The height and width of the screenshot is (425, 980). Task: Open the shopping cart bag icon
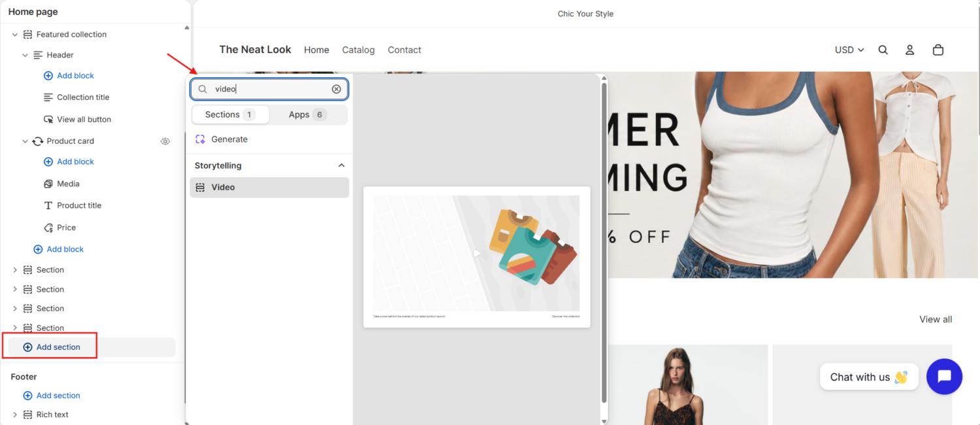click(938, 50)
